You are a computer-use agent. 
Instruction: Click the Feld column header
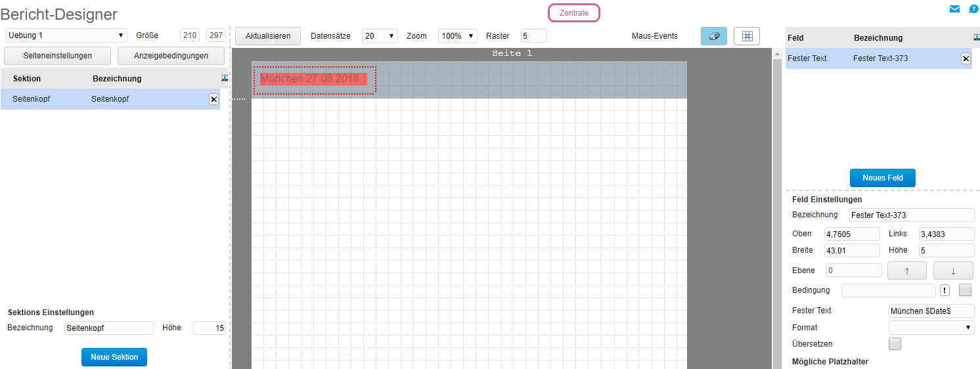click(x=795, y=38)
